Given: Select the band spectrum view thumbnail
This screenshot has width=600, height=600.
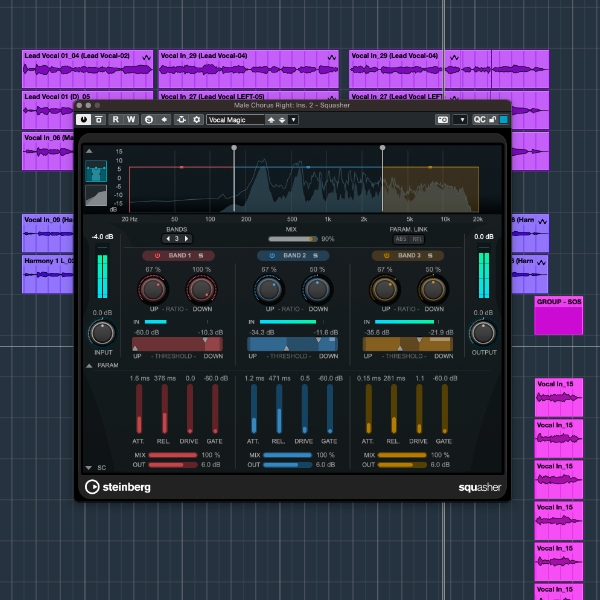Looking at the screenshot, I should click(96, 171).
